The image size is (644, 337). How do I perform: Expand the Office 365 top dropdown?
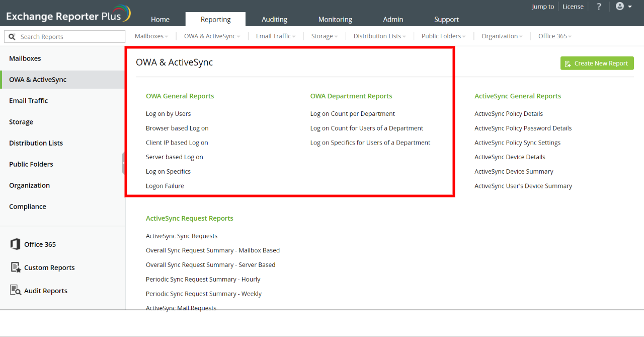(x=555, y=36)
